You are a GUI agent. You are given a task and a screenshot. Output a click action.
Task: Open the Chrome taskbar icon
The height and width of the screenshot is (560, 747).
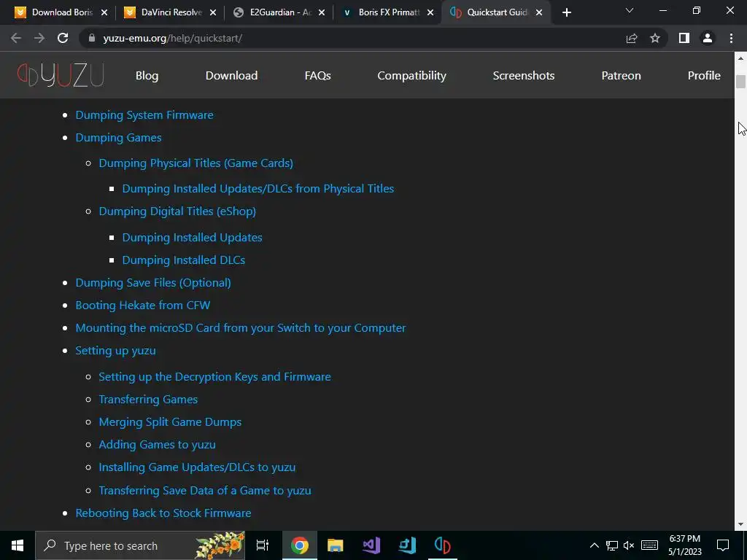pos(299,545)
